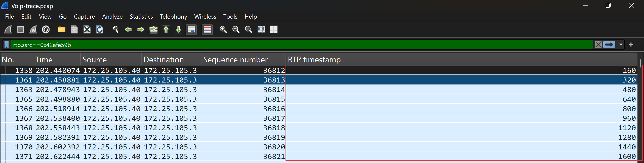Open the filter bookmark menu

tap(7, 45)
